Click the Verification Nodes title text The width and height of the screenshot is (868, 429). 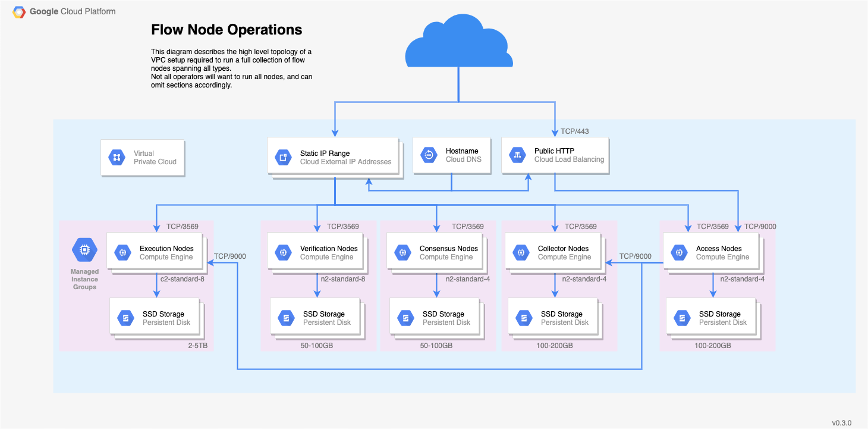pyautogui.click(x=329, y=249)
